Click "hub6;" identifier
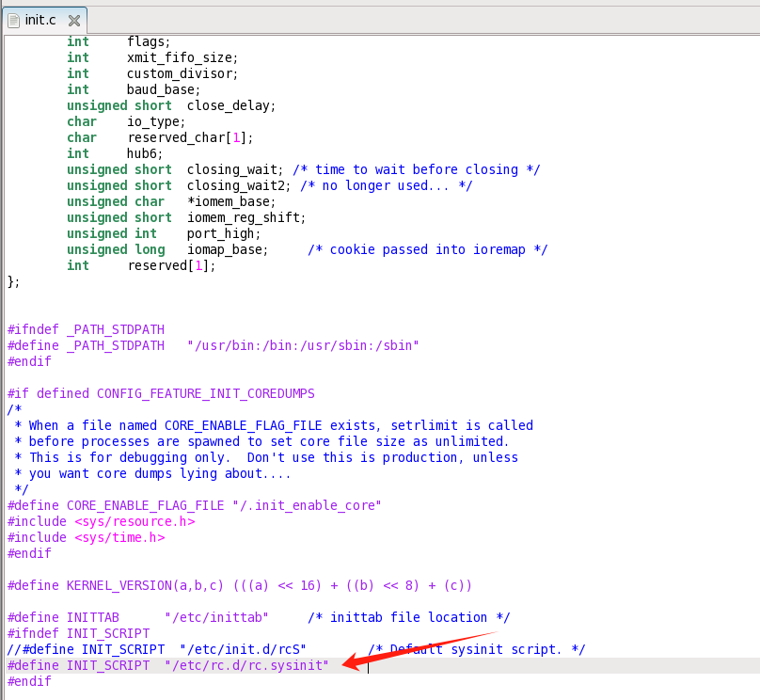This screenshot has height=700, width=760. tap(145, 153)
